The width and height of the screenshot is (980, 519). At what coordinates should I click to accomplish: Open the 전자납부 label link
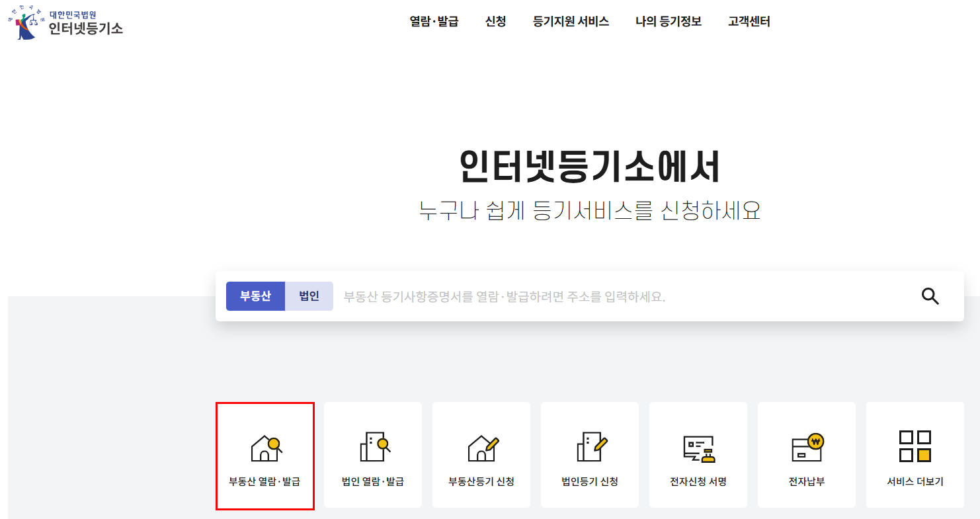click(807, 482)
